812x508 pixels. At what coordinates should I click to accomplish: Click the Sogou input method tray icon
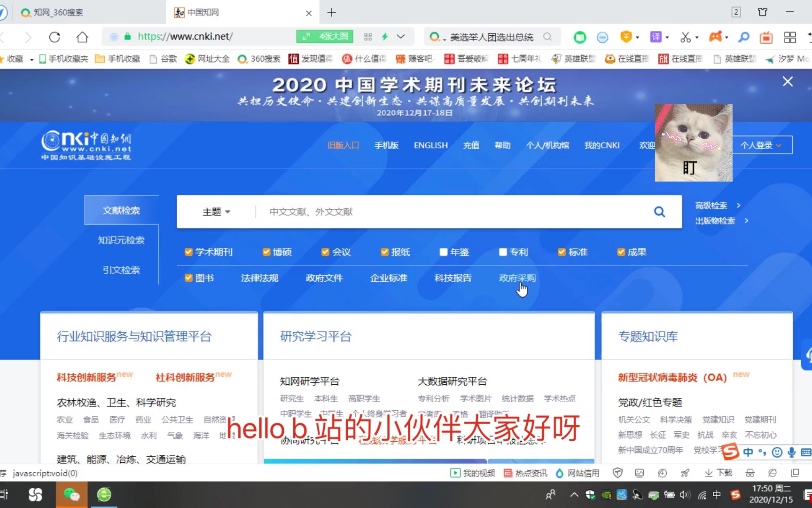pyautogui.click(x=735, y=495)
